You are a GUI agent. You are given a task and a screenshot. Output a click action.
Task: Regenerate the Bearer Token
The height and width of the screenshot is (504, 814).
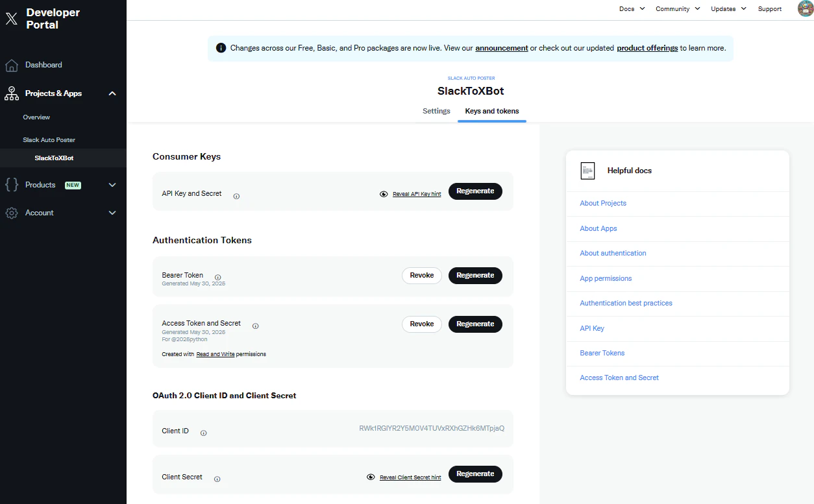(475, 276)
